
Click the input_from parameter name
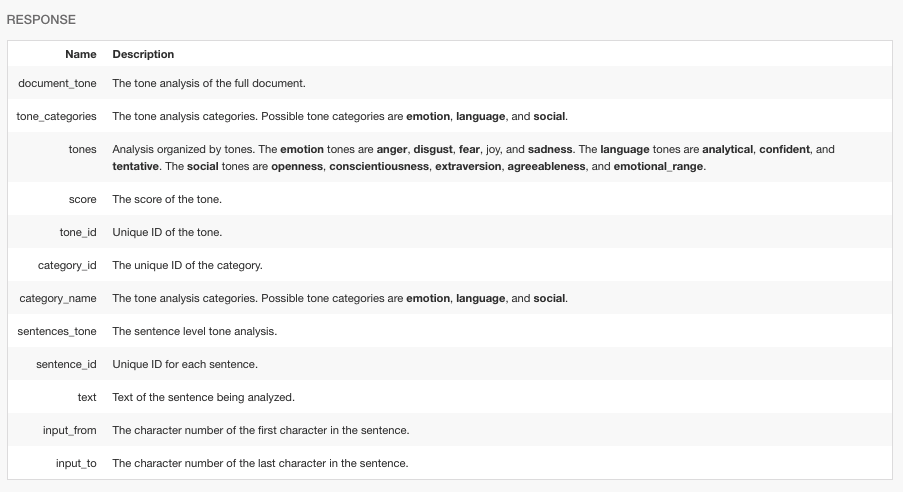69,430
